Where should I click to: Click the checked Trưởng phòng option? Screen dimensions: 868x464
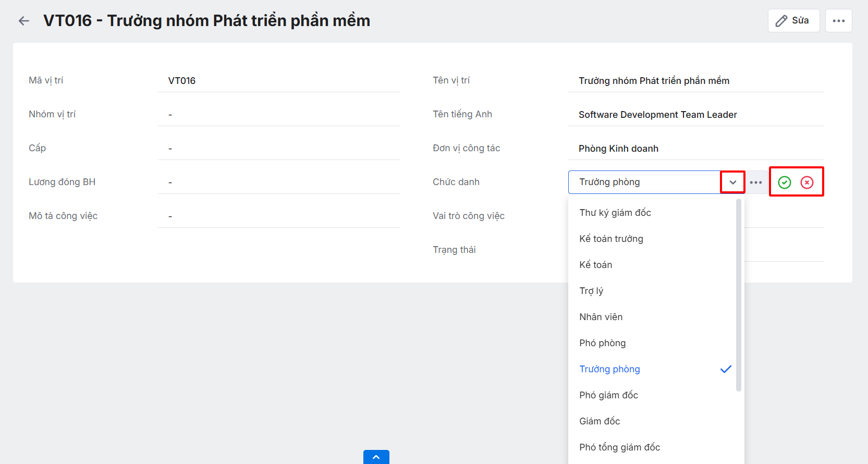coord(609,369)
